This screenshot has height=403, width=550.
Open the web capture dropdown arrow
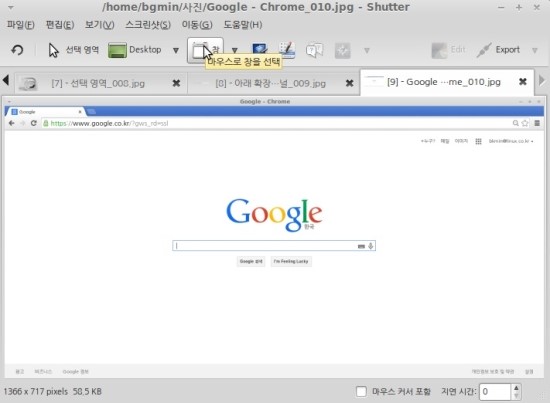367,51
